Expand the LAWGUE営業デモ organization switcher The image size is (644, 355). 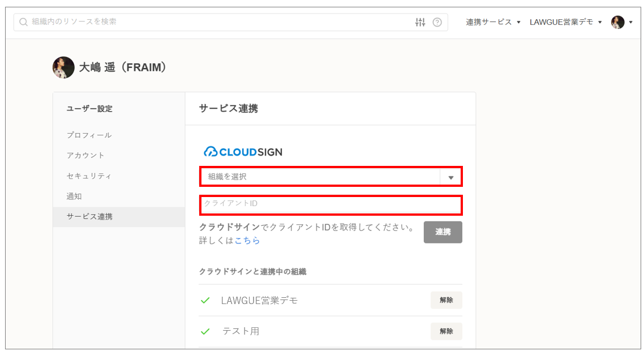click(565, 22)
